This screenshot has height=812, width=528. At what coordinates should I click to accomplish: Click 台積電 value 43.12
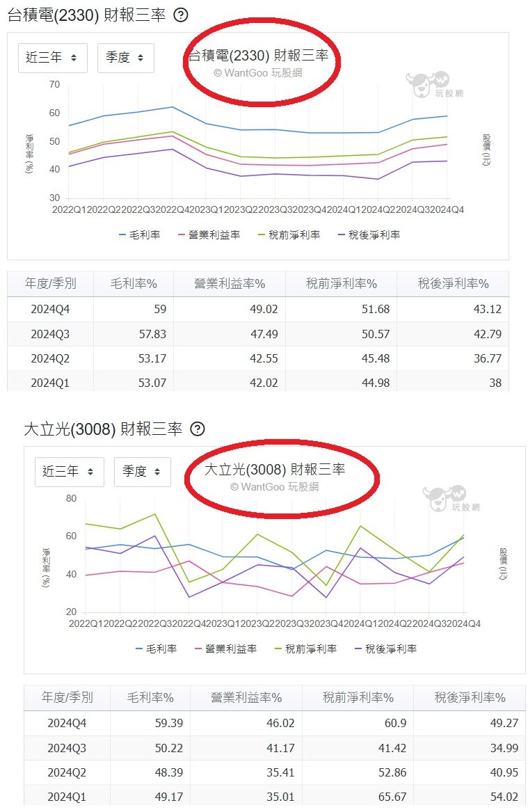(488, 309)
